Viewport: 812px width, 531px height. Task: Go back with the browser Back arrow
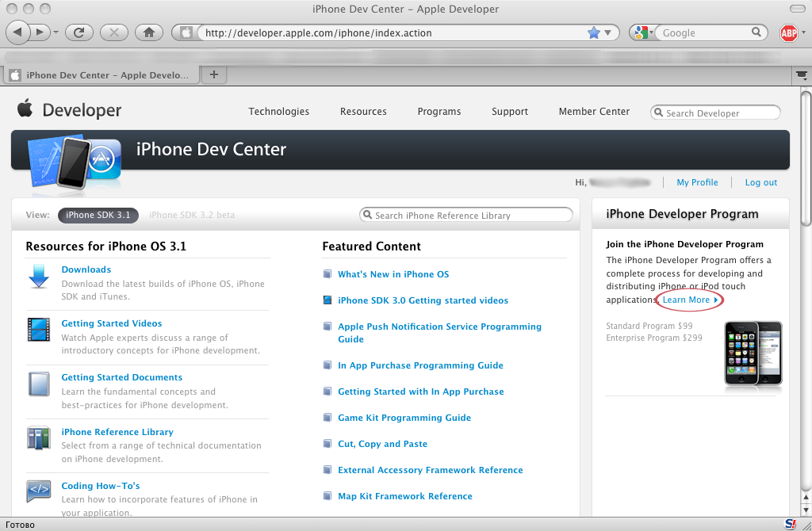point(17,32)
